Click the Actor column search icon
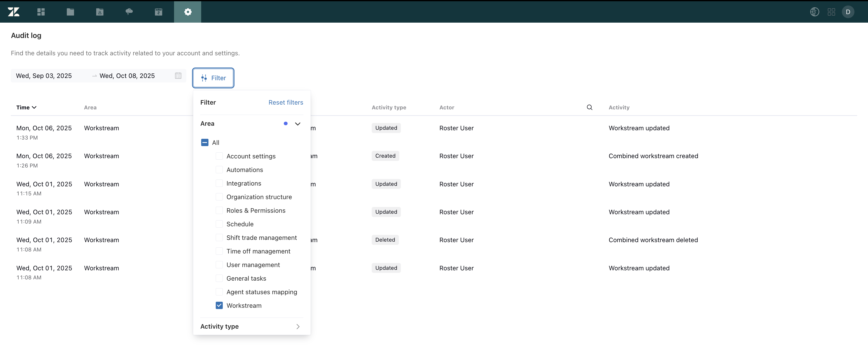The image size is (868, 348). (589, 107)
